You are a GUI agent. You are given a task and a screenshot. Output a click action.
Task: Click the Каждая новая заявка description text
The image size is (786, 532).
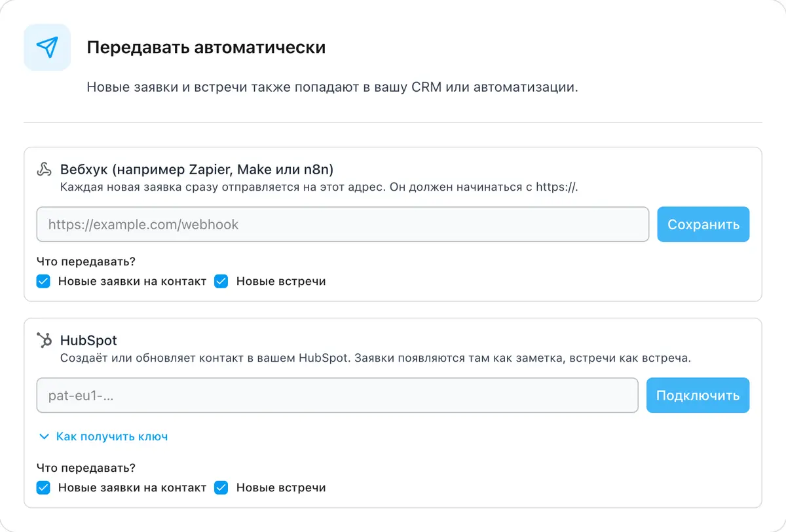pos(320,187)
